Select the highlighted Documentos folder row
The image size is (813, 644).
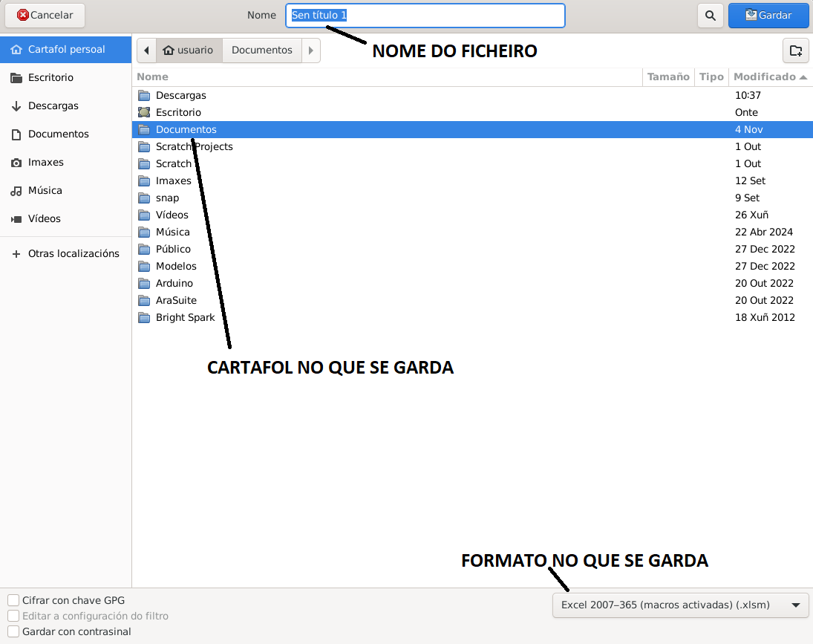click(472, 130)
